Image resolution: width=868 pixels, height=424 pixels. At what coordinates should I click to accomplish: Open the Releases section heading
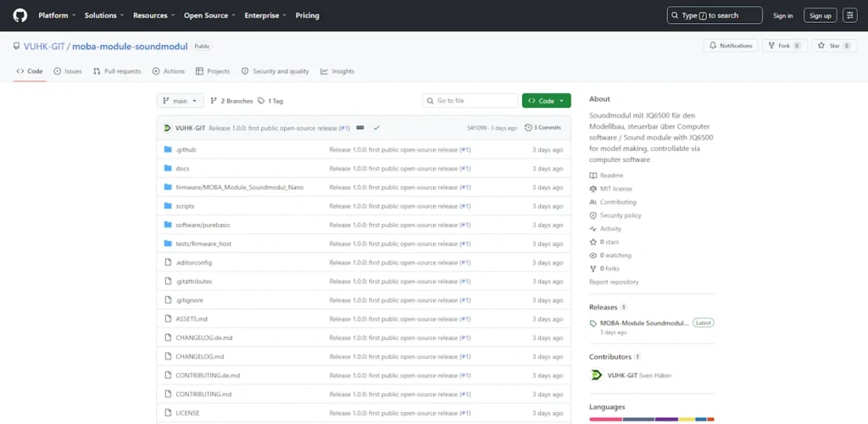(x=603, y=307)
